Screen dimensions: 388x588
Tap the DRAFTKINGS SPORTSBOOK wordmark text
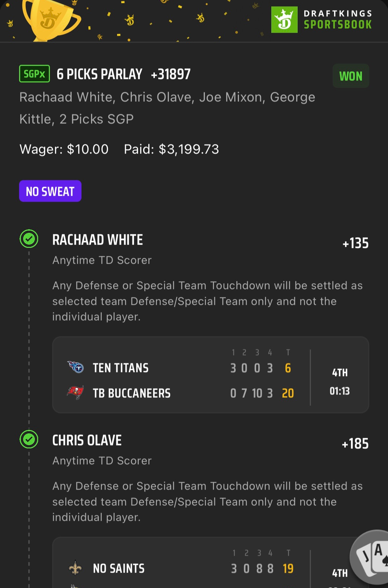[x=338, y=19]
